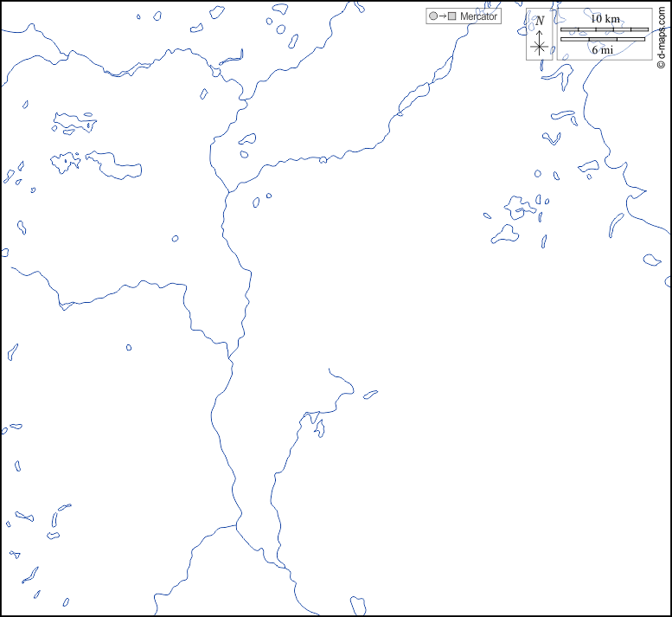
Task: Click the junction where northeast tributary joins main river
Action: pyautogui.click(x=227, y=192)
